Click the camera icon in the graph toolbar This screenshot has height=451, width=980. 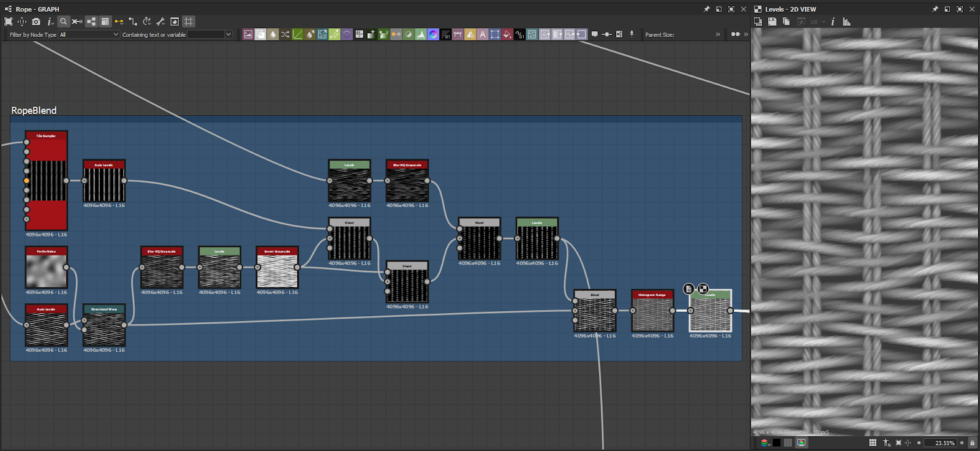pos(36,21)
